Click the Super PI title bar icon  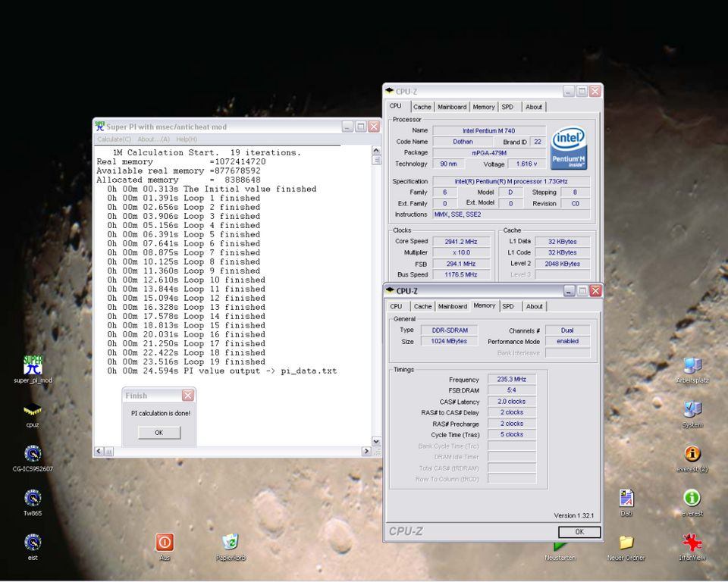pyautogui.click(x=100, y=127)
